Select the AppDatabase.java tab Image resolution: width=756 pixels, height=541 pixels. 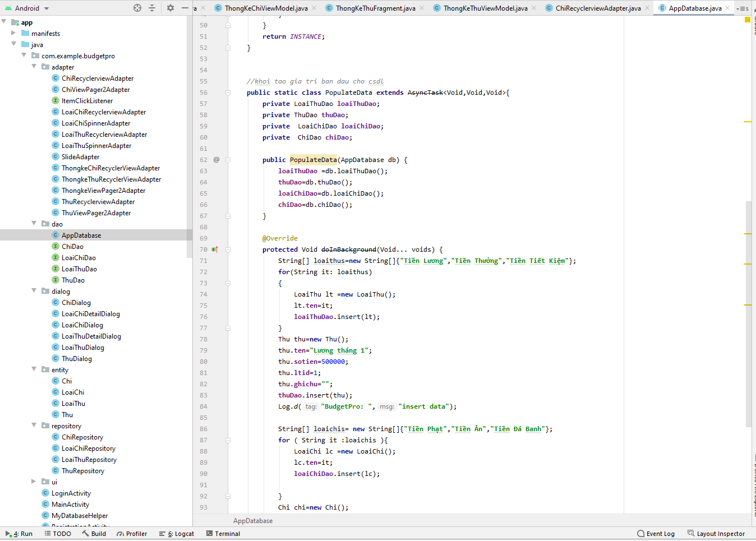pos(695,8)
